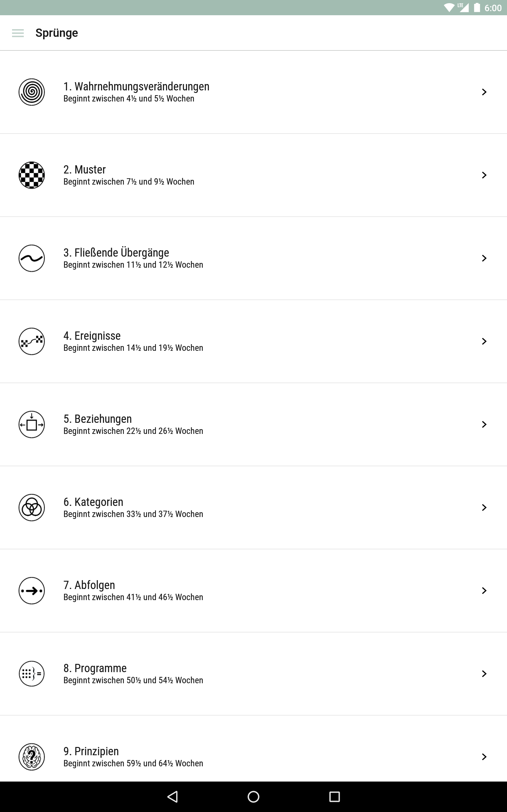Image resolution: width=507 pixels, height=812 pixels.
Task: Tap the brain question-mark Prinzipien icon
Action: tap(31, 756)
